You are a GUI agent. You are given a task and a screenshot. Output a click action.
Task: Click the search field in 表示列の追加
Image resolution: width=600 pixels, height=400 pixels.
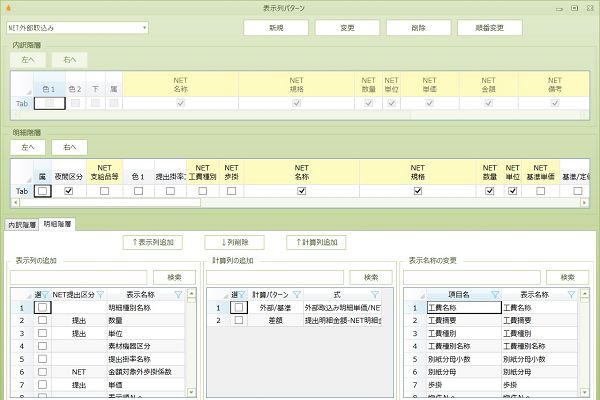point(78,277)
